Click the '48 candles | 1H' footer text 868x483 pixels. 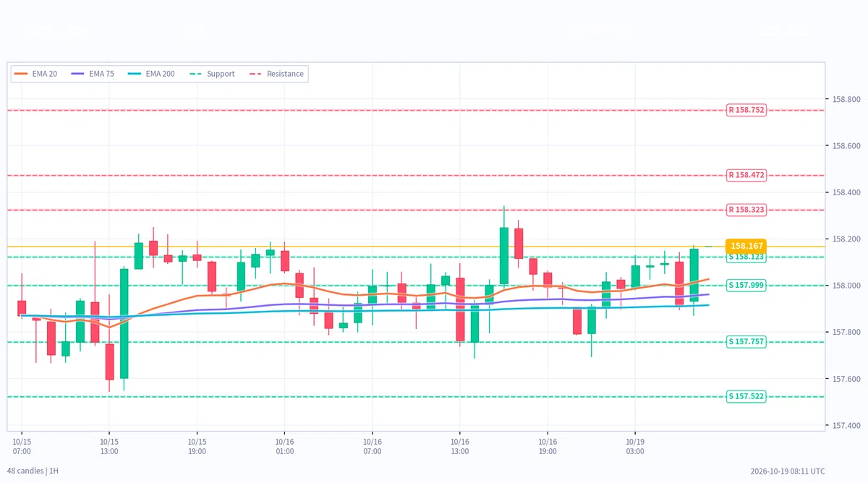click(33, 471)
